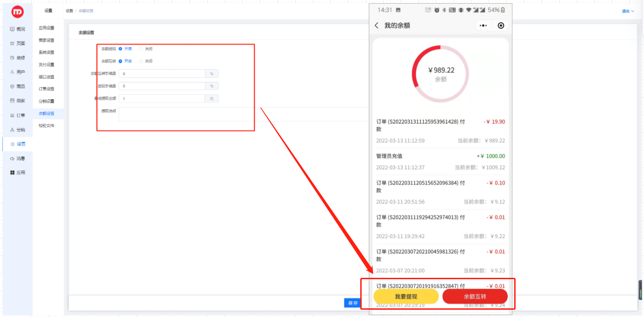Screen dimensions: 644x317
Task: Tap the yellow 我要提现 button
Action: (x=406, y=297)
